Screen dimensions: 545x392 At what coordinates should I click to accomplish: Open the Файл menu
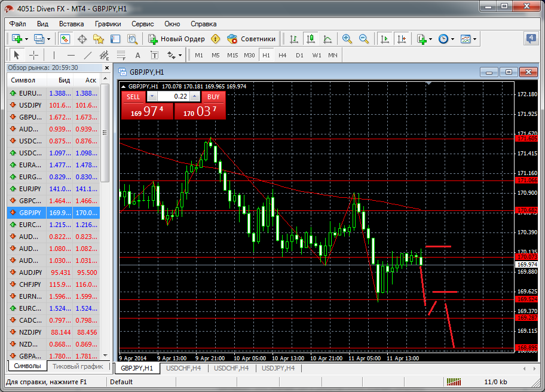tap(18, 24)
